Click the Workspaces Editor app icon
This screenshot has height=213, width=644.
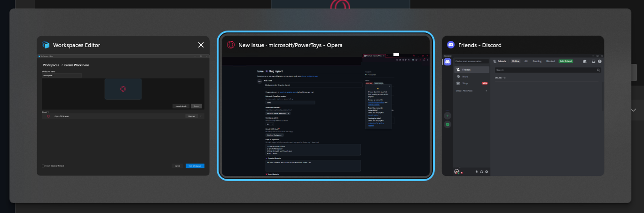coord(46,45)
